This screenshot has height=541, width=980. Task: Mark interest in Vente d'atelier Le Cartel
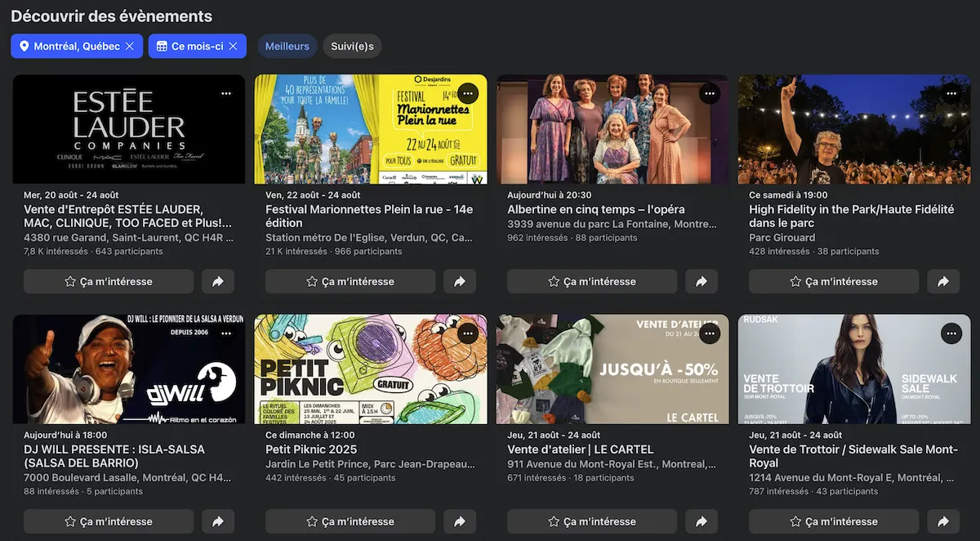point(592,521)
